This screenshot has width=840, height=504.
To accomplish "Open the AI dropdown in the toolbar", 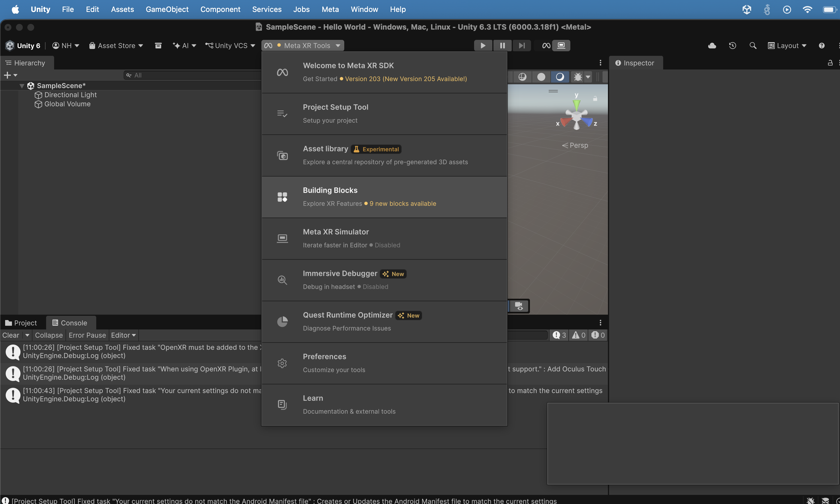I will (184, 46).
